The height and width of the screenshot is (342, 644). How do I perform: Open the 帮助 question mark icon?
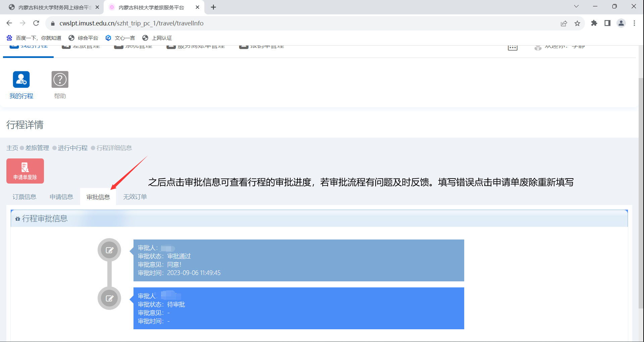click(60, 79)
